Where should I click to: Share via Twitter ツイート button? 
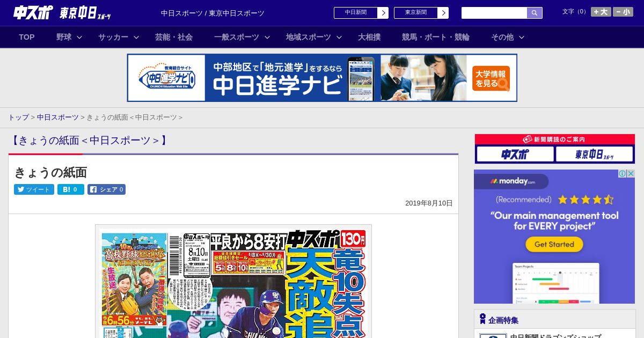[34, 189]
